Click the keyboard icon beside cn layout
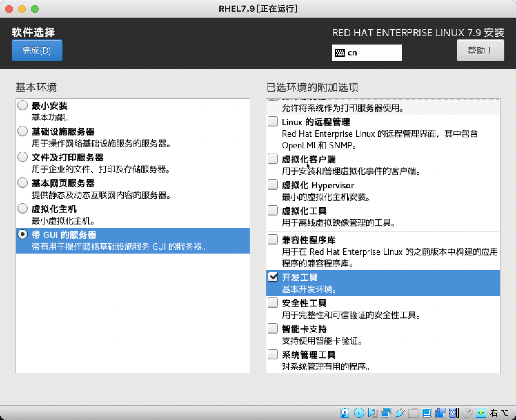516x420 pixels. click(x=340, y=53)
